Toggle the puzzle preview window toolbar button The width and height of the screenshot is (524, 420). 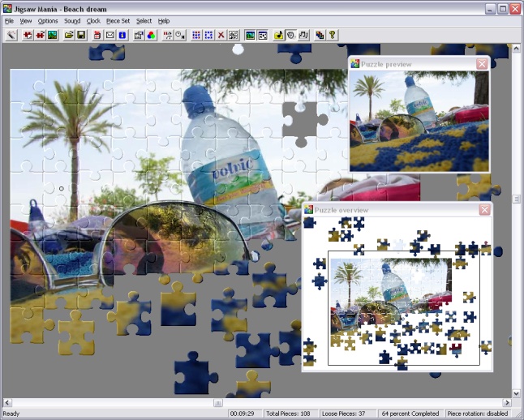pos(250,35)
